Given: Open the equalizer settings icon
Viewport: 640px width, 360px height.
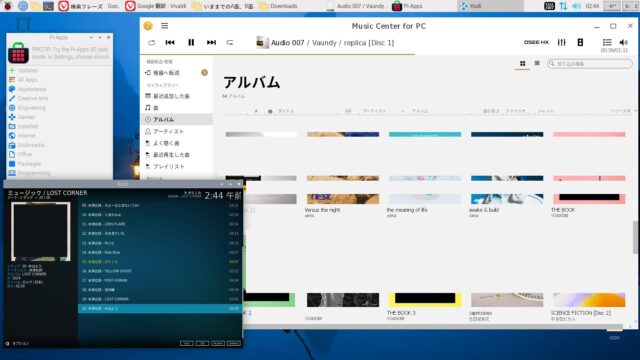Looking at the screenshot, I should coord(562,42).
